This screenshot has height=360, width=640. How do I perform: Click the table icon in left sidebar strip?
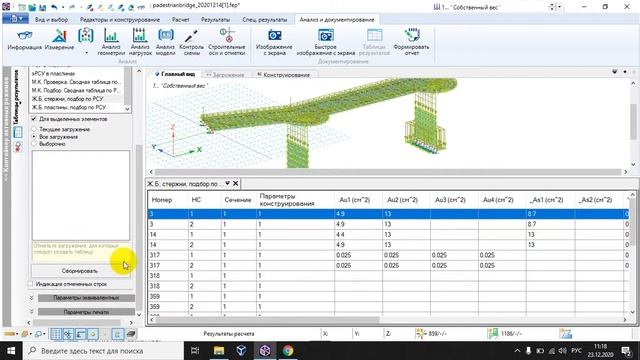coord(18,132)
